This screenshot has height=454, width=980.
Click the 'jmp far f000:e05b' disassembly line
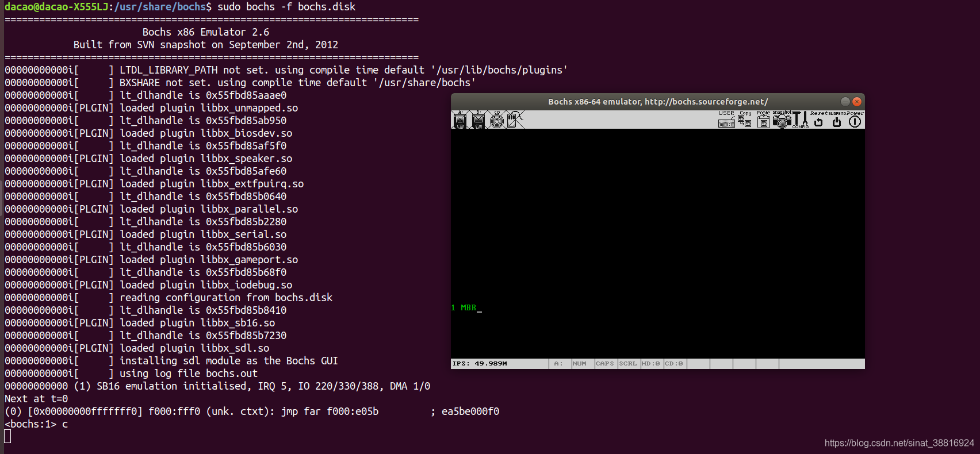tap(252, 411)
